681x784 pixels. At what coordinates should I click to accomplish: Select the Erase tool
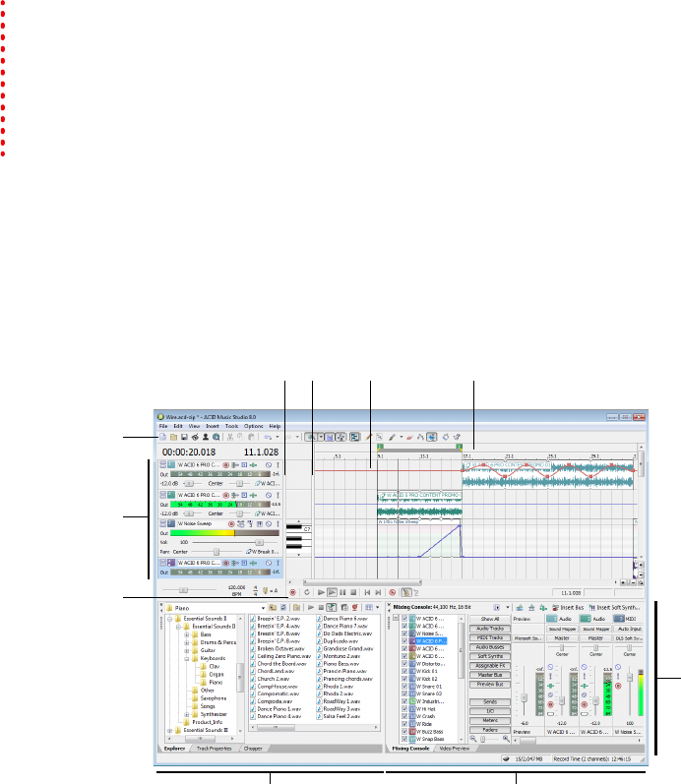tap(409, 437)
